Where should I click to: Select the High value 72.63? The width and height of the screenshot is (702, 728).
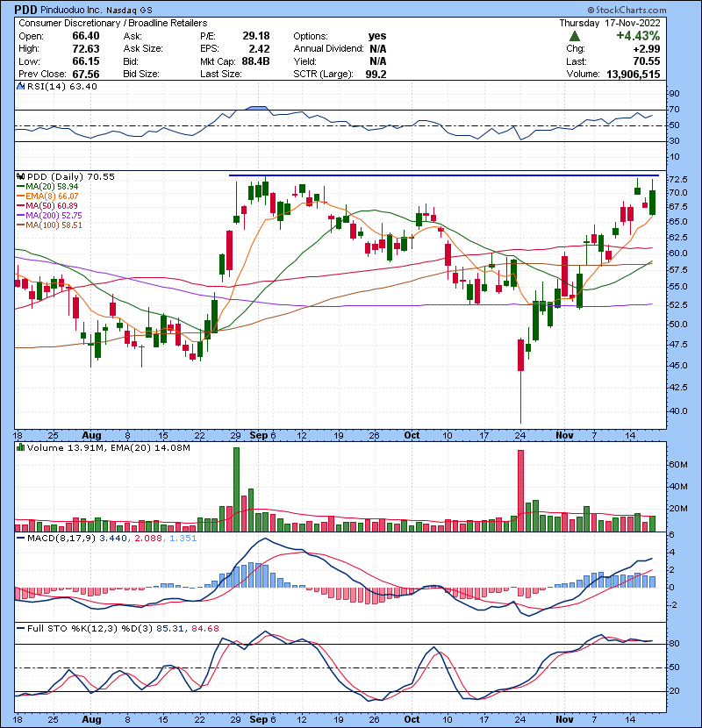85,48
